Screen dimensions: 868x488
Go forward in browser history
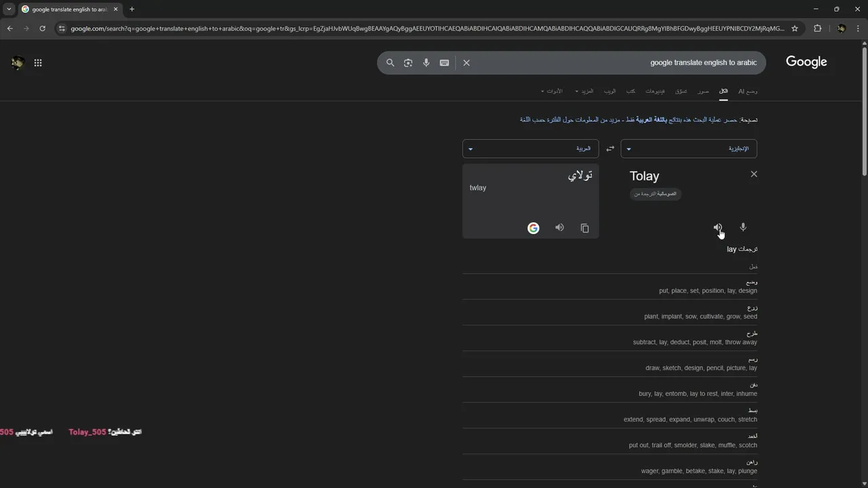(x=26, y=28)
